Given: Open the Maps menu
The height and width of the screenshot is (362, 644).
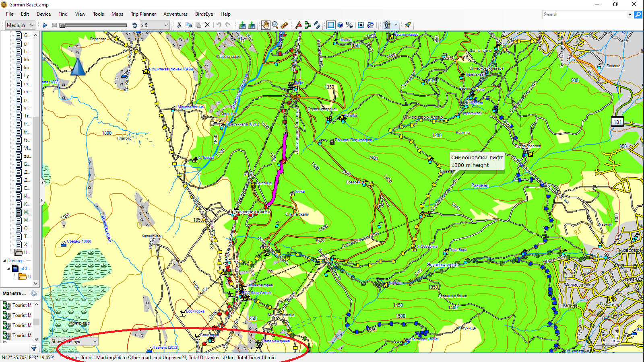Looking at the screenshot, I should (x=117, y=14).
